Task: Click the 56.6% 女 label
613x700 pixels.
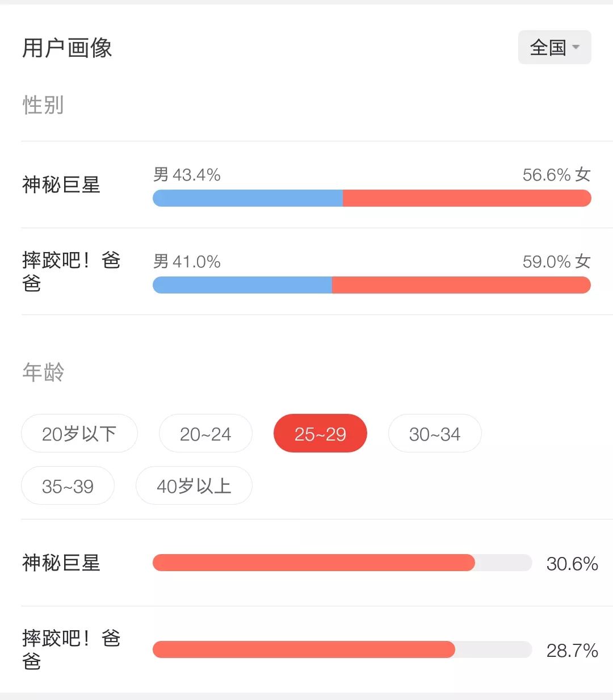Action: pos(556,175)
